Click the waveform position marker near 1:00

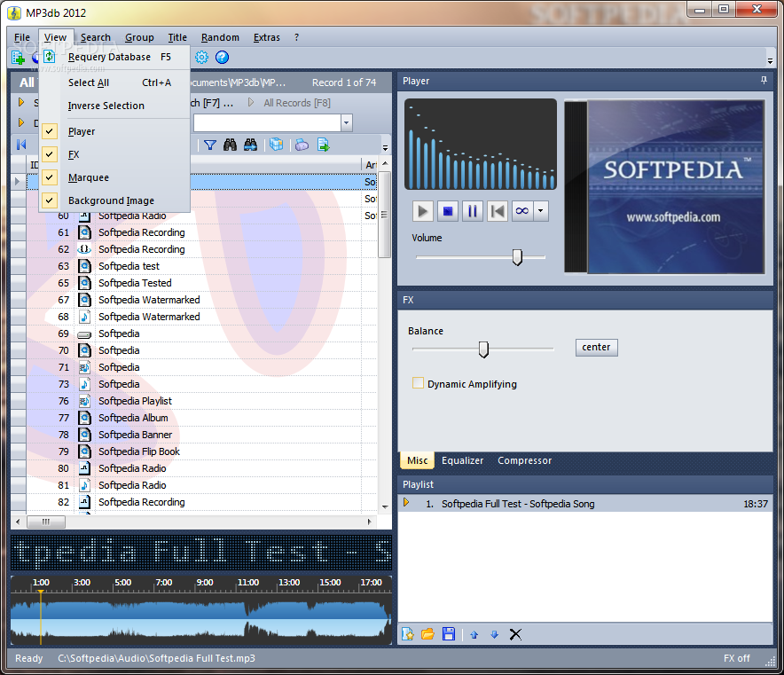41,617
